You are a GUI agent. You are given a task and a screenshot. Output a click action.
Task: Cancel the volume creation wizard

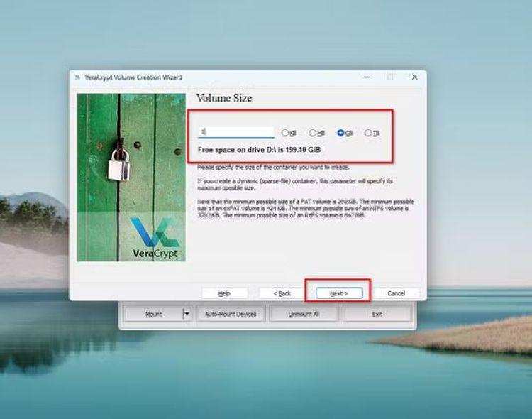pos(396,293)
